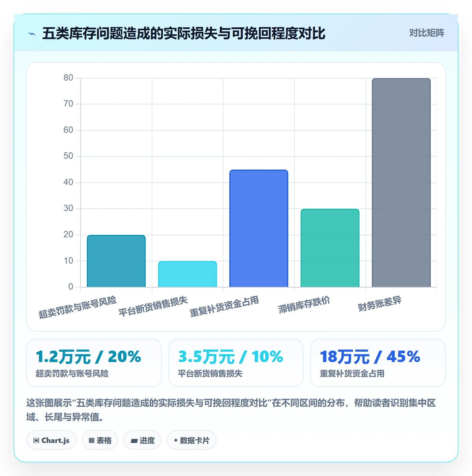
Task: Click the axis label 超卖罚款与账号风险 under the chart
Action: [78, 307]
